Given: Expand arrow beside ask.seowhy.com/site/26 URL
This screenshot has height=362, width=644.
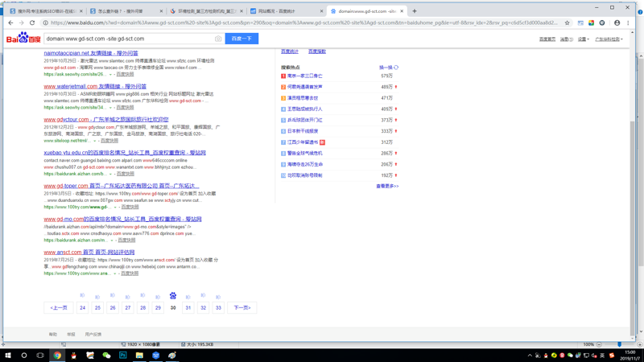Looking at the screenshot, I should [110, 75].
